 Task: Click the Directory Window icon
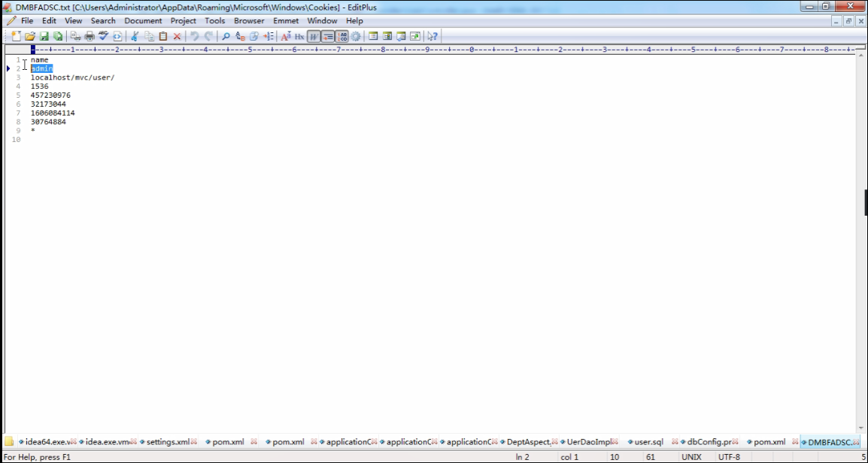(x=373, y=37)
